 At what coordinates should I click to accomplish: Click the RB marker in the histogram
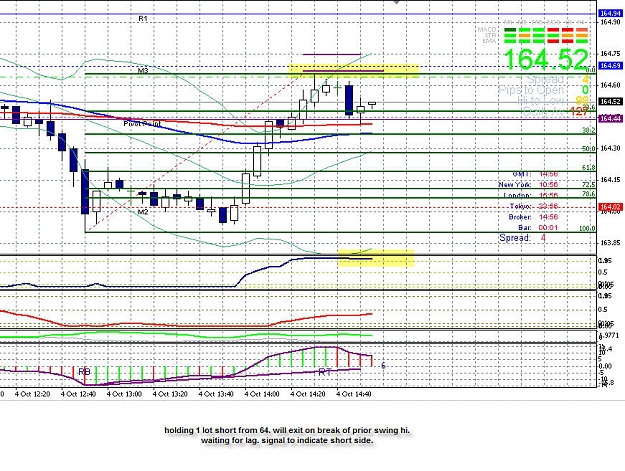85,372
